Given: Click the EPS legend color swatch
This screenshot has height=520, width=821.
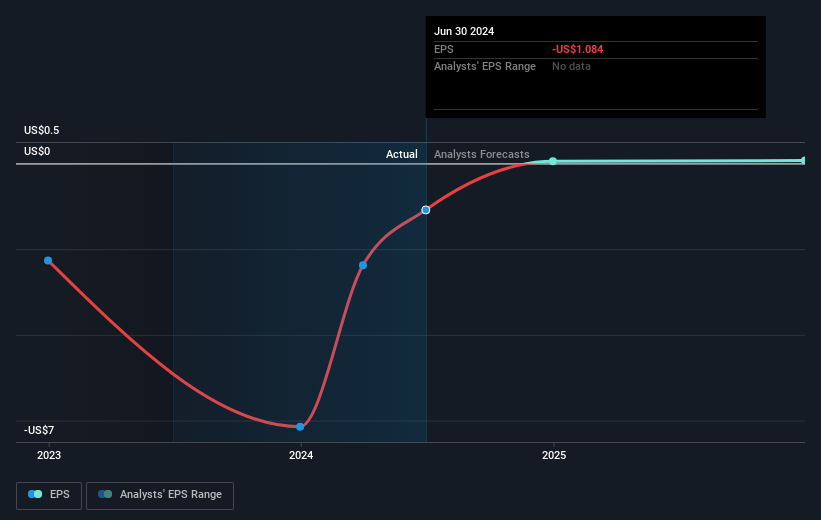Looking at the screenshot, I should point(35,494).
